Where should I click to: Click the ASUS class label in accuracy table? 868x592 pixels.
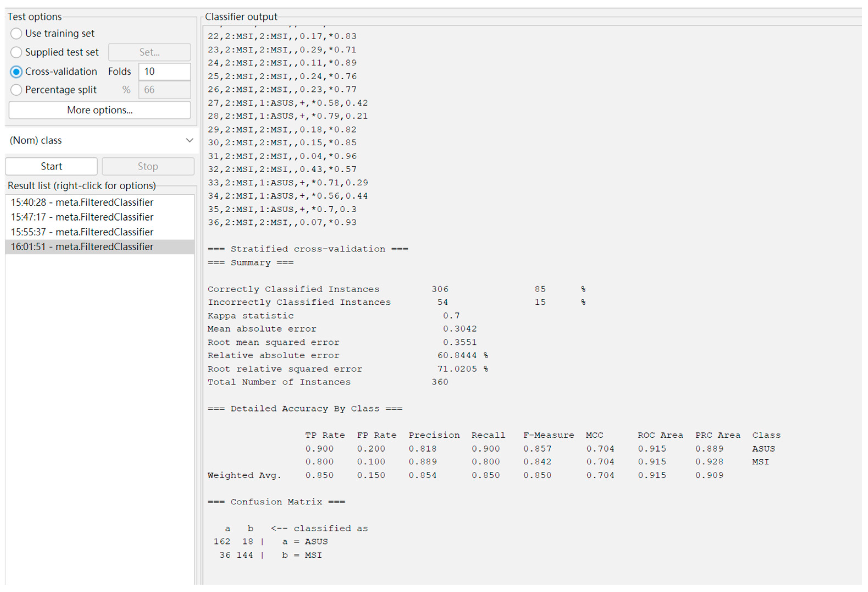coord(764,449)
